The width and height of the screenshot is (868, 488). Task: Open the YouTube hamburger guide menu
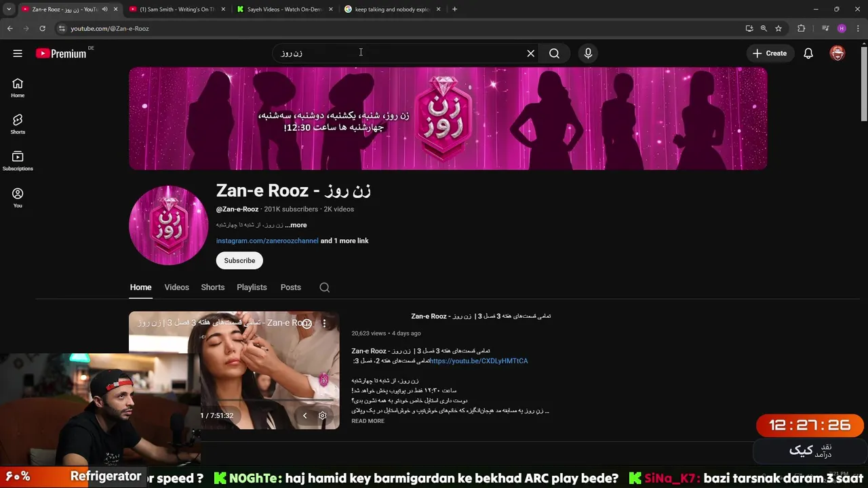[x=18, y=54]
